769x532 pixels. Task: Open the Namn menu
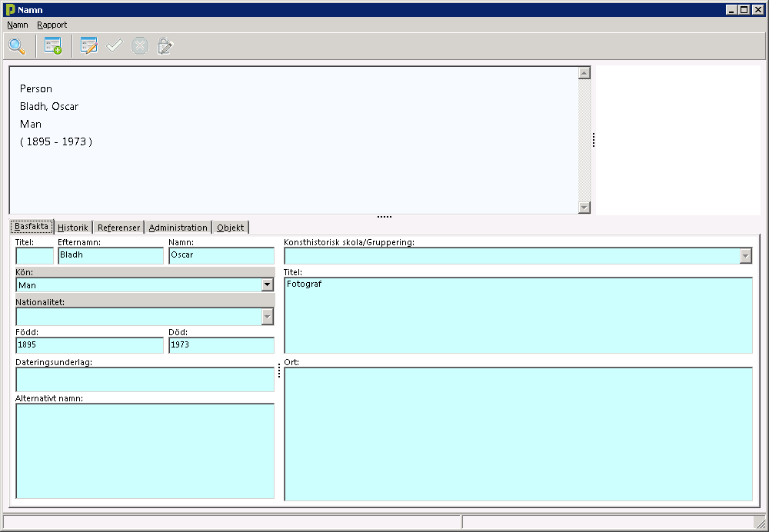pos(18,25)
